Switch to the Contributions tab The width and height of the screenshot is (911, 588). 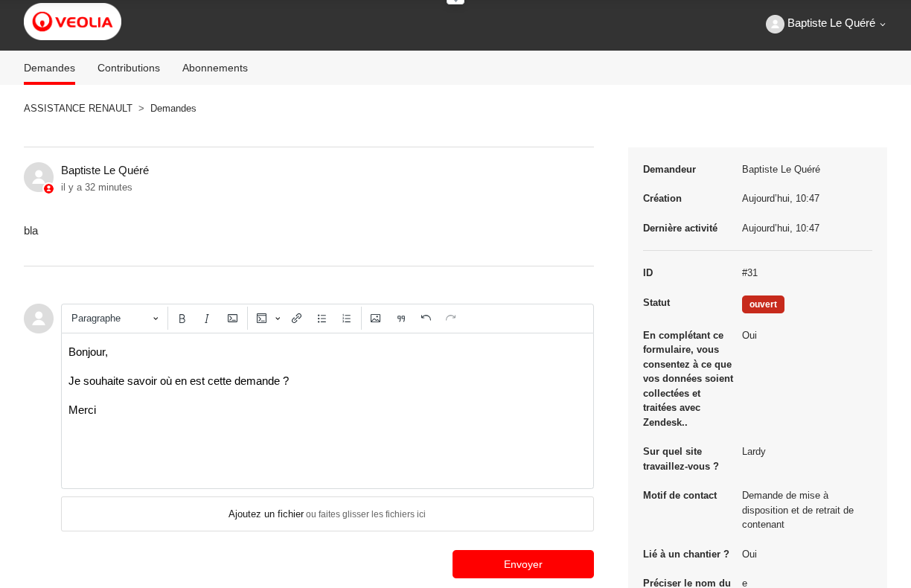pos(129,68)
